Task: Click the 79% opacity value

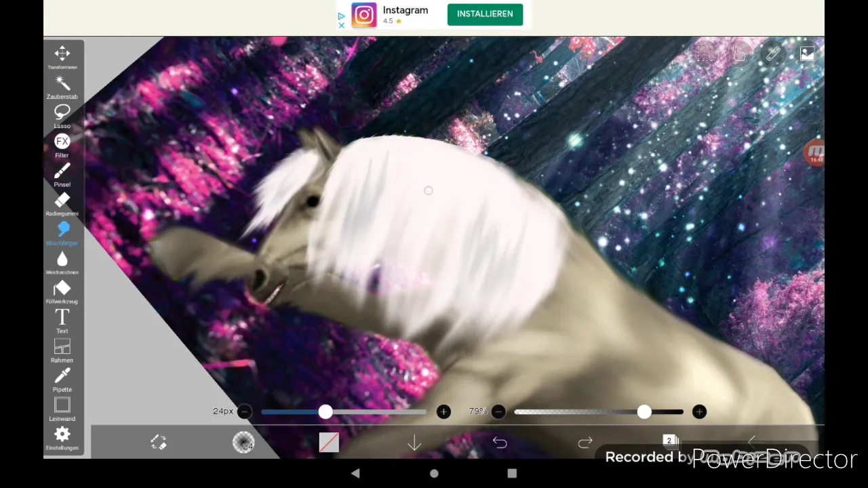Action: pyautogui.click(x=477, y=411)
